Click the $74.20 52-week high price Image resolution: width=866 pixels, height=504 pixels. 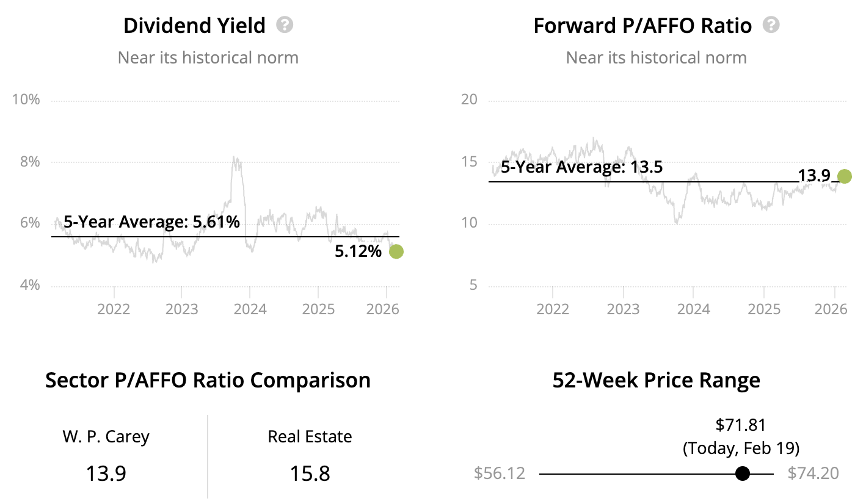(813, 473)
